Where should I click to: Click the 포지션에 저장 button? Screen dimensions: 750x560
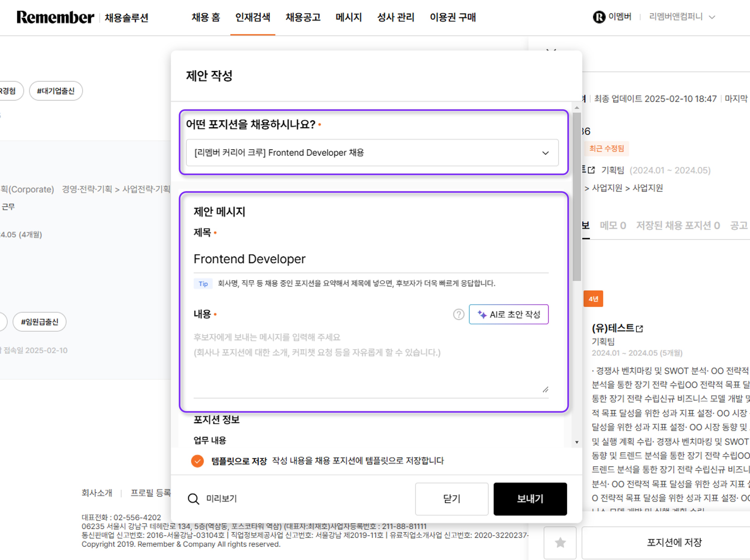pyautogui.click(x=674, y=542)
